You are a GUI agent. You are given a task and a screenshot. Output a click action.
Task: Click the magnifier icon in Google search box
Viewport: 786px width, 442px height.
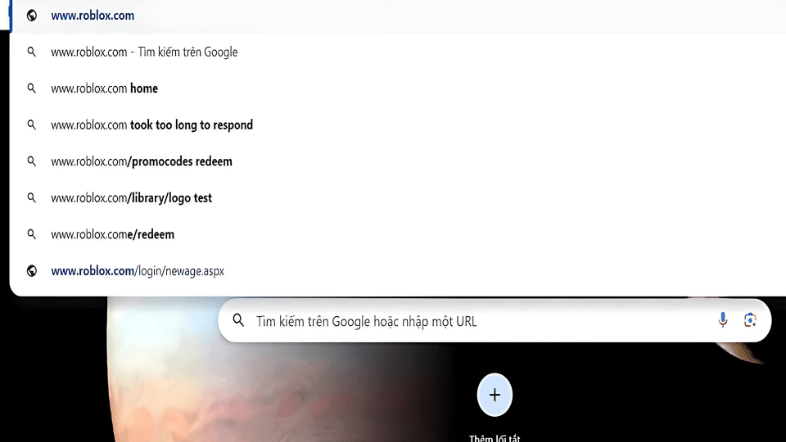[x=239, y=320]
